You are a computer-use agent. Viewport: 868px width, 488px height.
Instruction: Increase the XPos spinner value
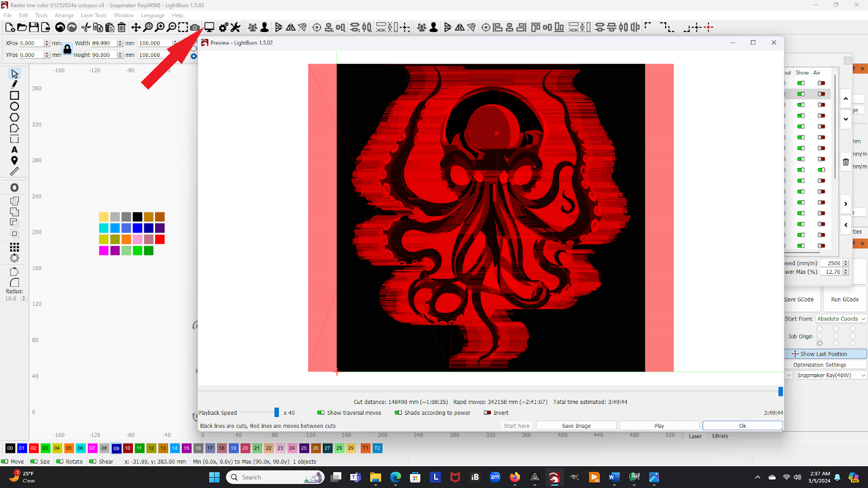[x=47, y=41]
